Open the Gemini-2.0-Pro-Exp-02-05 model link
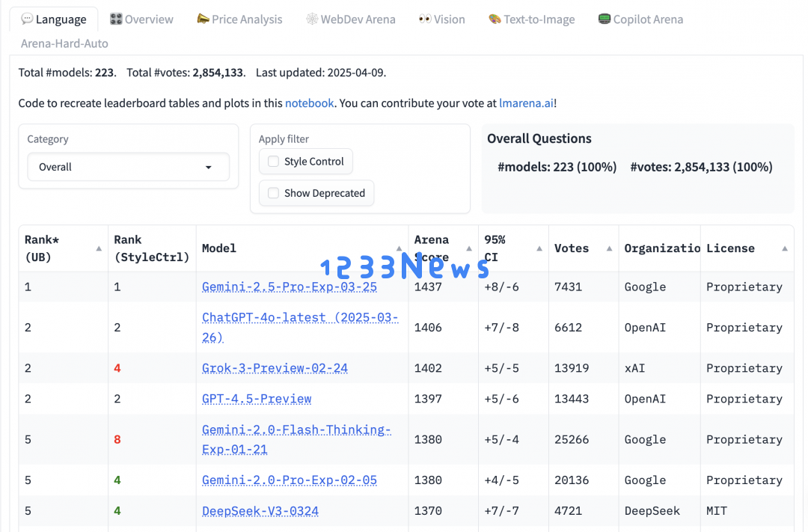This screenshot has width=808, height=532. click(x=289, y=480)
